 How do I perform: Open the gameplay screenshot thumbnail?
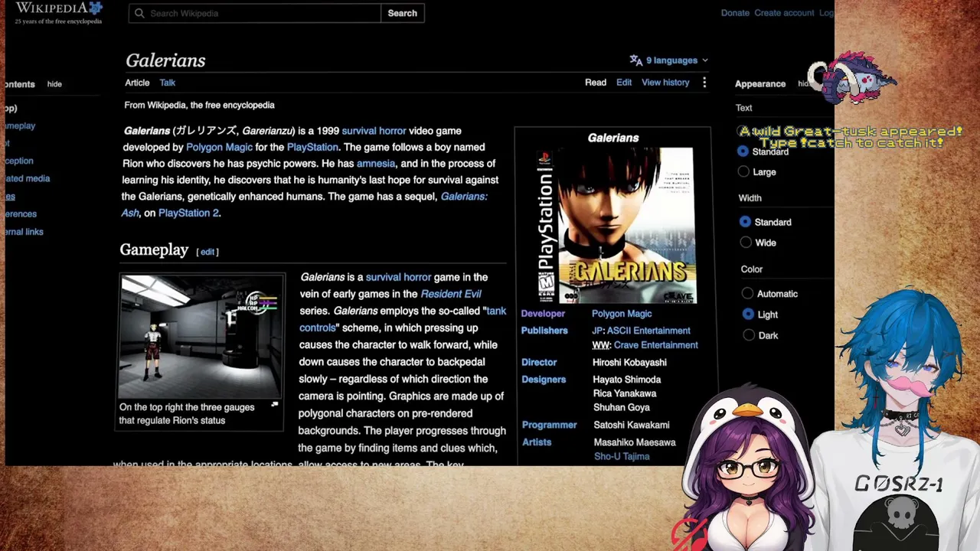click(x=201, y=337)
